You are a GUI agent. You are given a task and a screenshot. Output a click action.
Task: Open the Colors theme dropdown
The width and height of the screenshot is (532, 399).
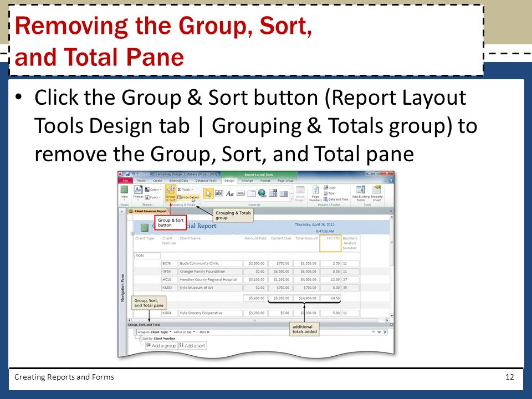click(154, 190)
